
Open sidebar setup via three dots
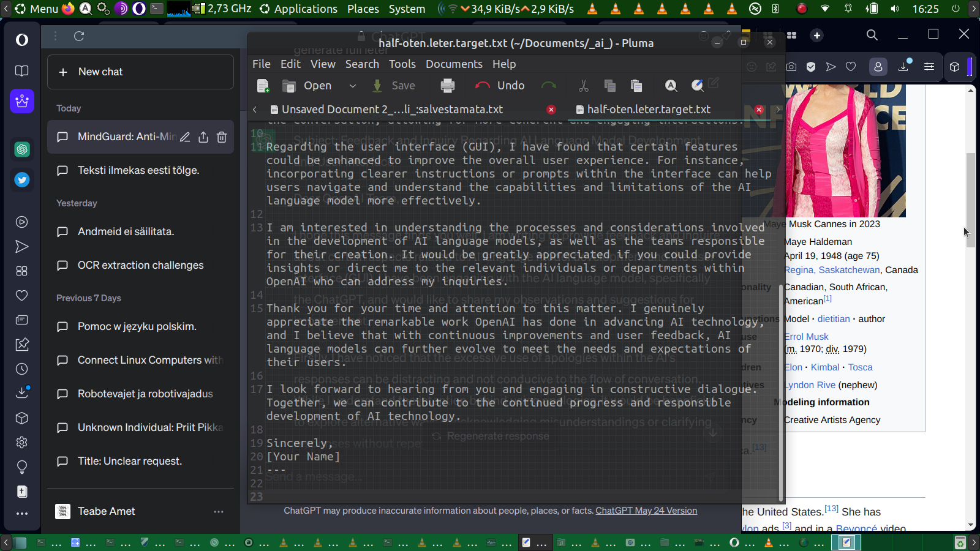[22, 514]
